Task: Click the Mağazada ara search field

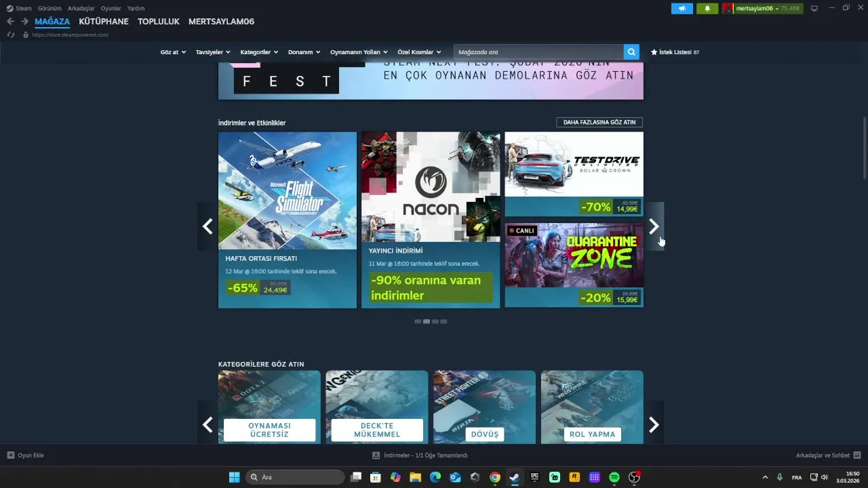Action: (538, 52)
